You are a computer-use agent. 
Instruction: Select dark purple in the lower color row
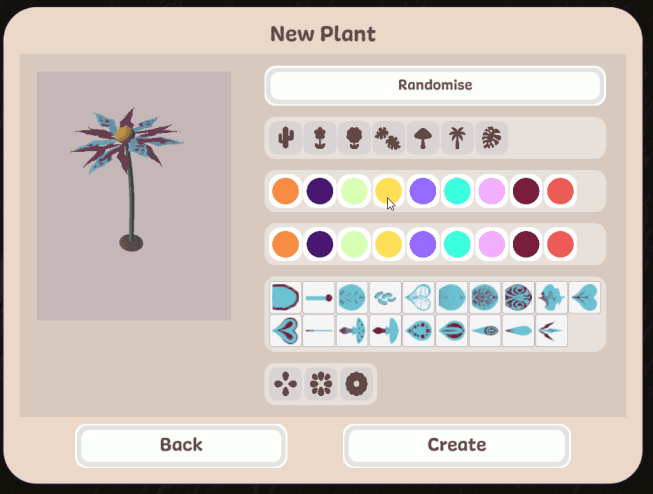[x=320, y=244]
